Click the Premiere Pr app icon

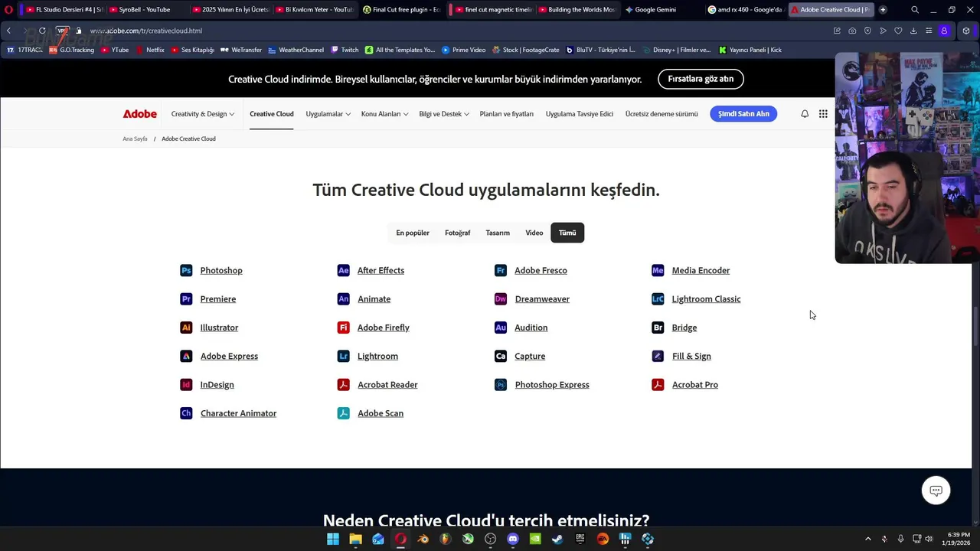coord(186,299)
